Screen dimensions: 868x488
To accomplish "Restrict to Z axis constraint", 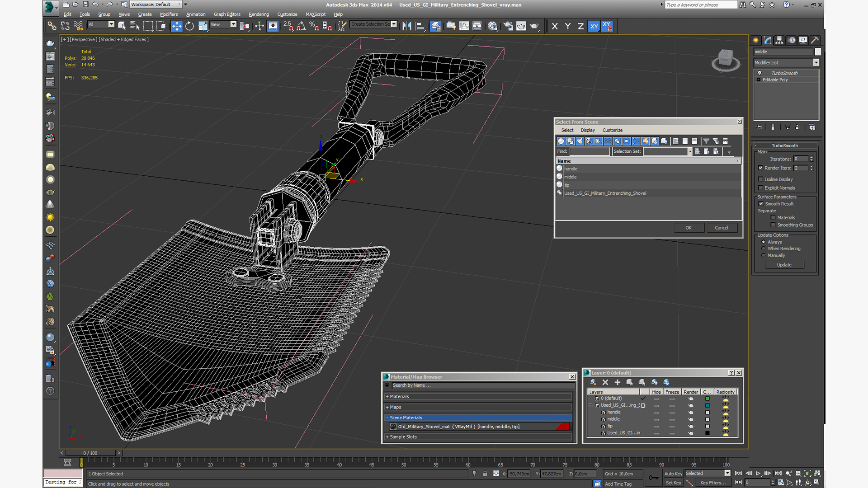I will [581, 26].
